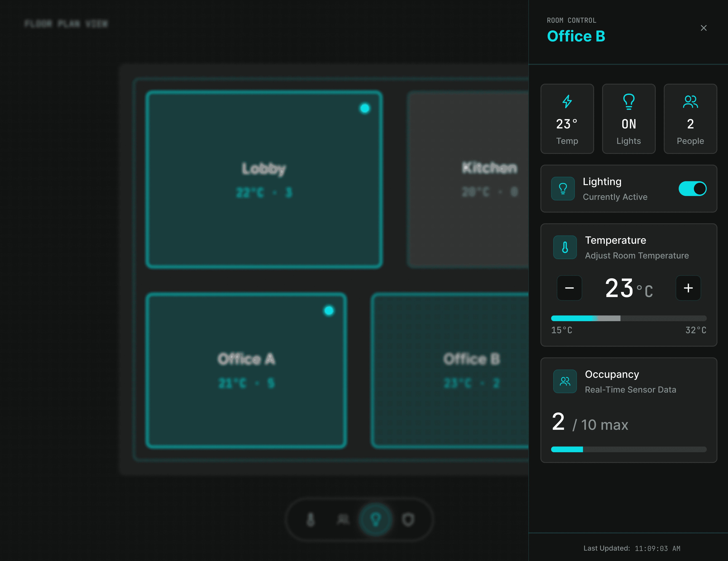Select the occupancy icon in the bottom toolbar

coord(343,519)
